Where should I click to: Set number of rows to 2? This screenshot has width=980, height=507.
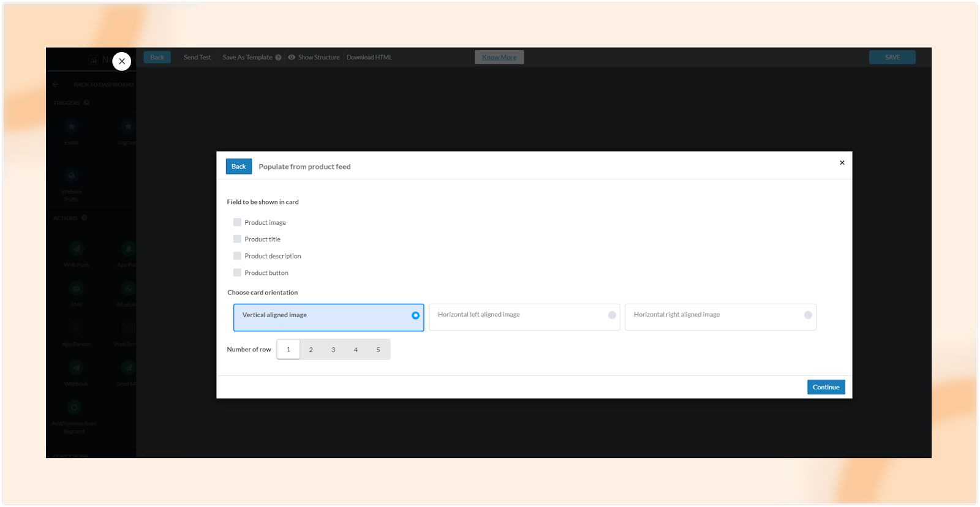pos(311,350)
